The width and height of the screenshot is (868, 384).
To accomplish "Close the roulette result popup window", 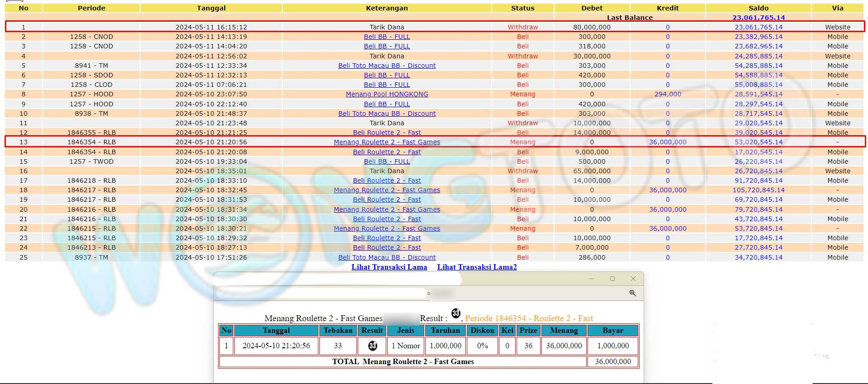I will point(633,279).
